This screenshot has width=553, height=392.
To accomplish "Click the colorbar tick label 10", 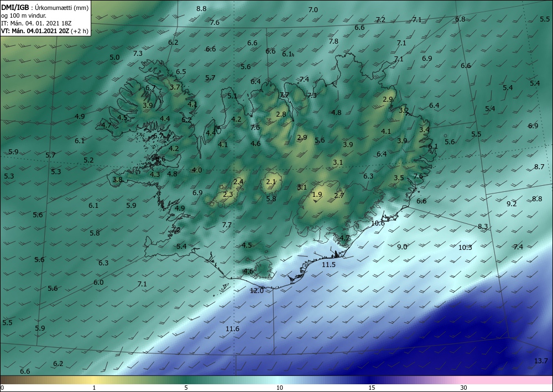I will point(279,388).
